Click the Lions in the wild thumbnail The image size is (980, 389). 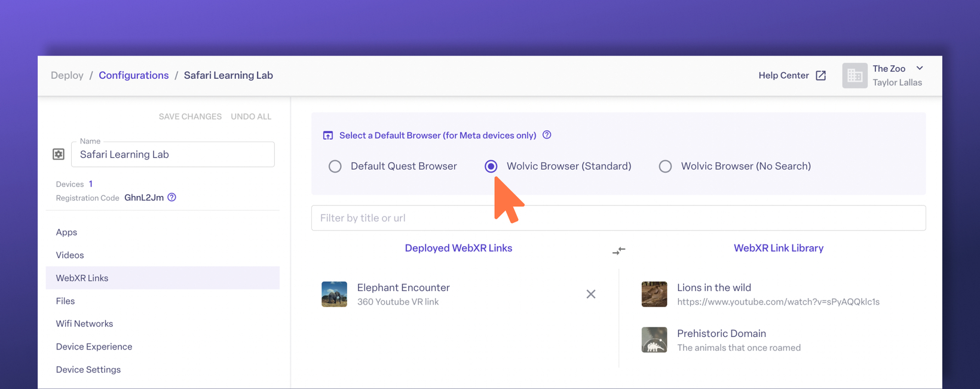654,294
